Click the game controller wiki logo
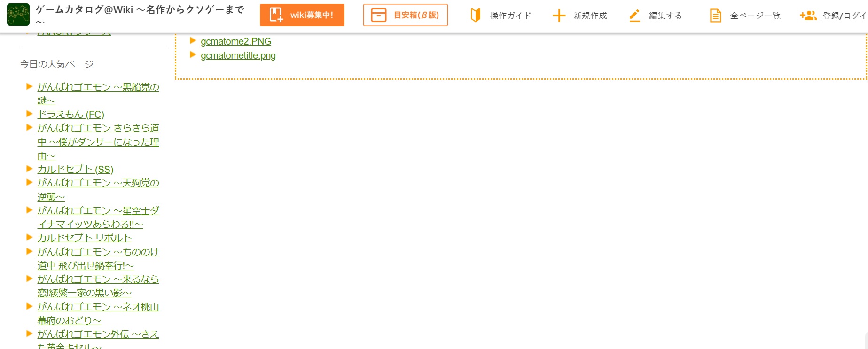868x349 pixels. (18, 15)
